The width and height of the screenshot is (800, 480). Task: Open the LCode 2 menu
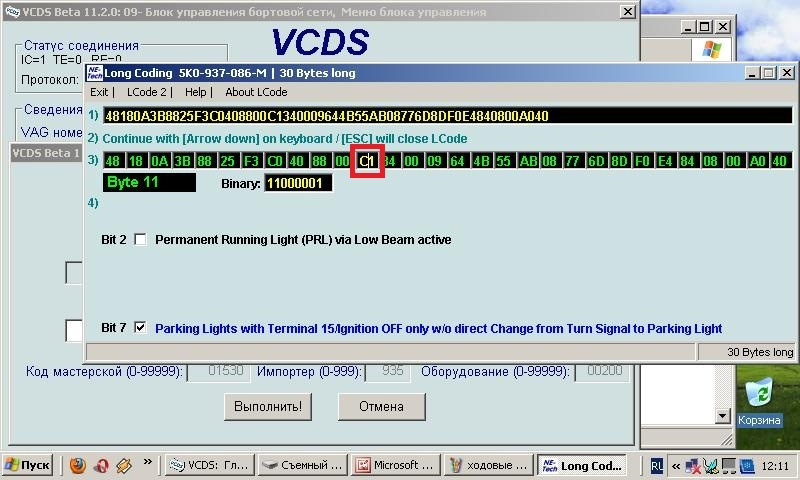point(146,92)
